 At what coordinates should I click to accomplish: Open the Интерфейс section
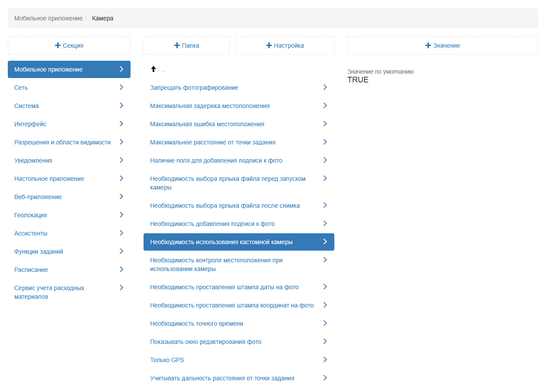(x=30, y=124)
